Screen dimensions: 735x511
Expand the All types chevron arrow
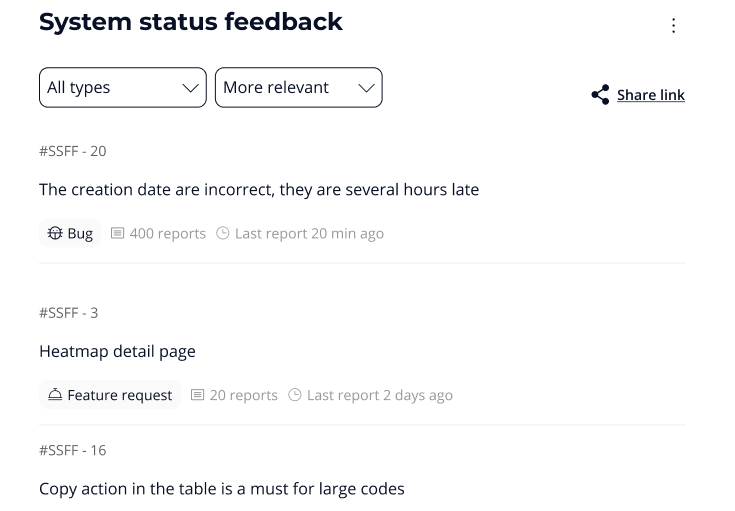(x=191, y=88)
